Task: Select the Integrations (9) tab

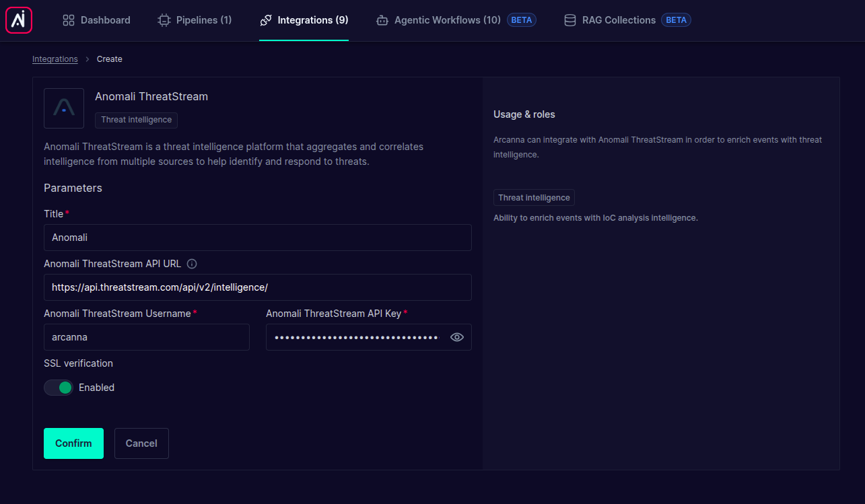Action: tap(304, 20)
